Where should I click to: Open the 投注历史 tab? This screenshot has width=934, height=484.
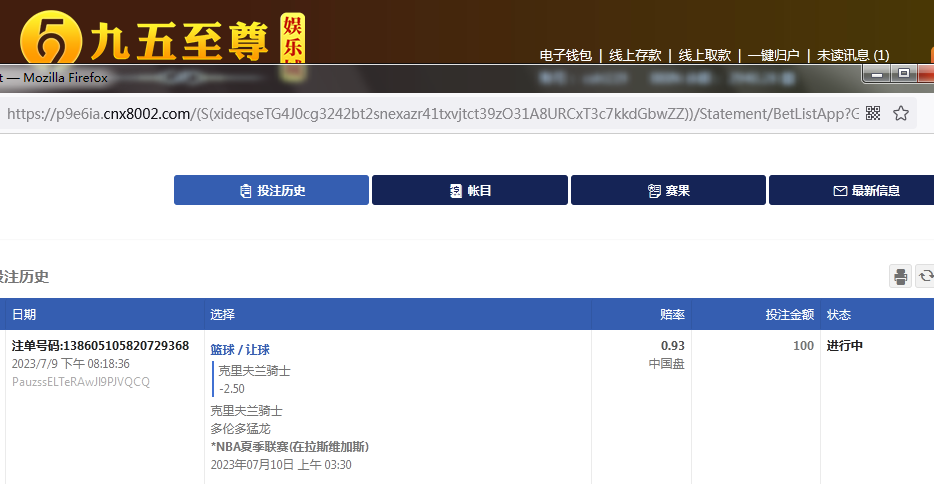[271, 191]
